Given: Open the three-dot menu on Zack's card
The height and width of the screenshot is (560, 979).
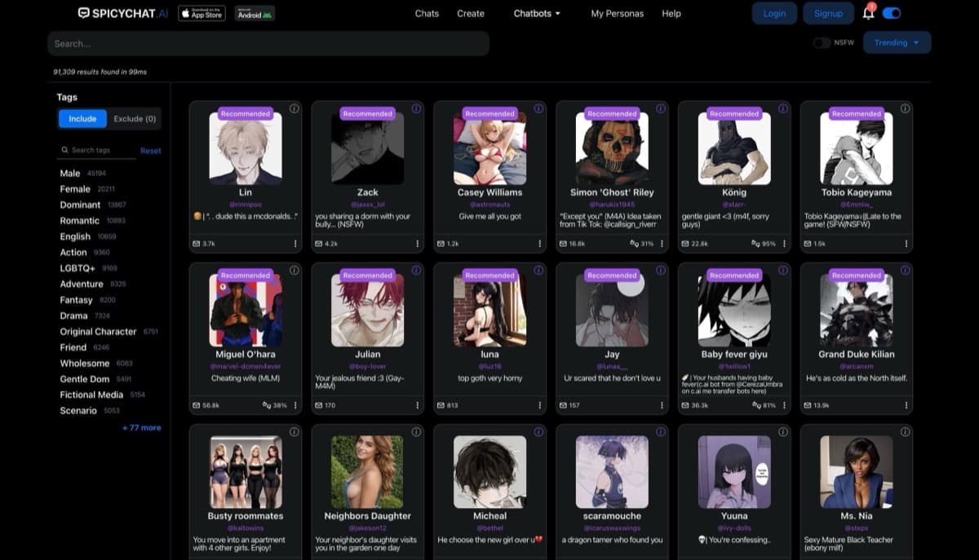Looking at the screenshot, I should pos(417,243).
